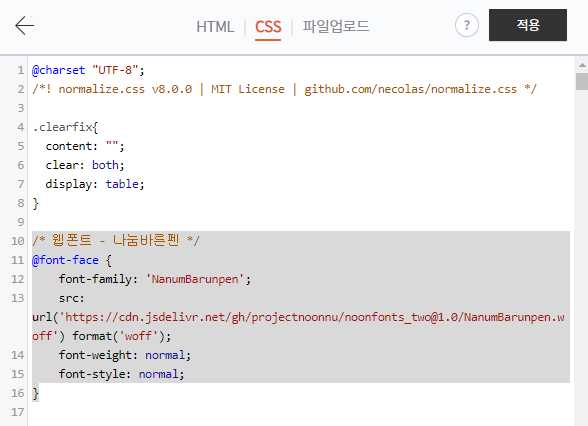Click the 웹폰트 - 나눔바른펜 comment
The image size is (588, 426).
pyautogui.click(x=116, y=240)
